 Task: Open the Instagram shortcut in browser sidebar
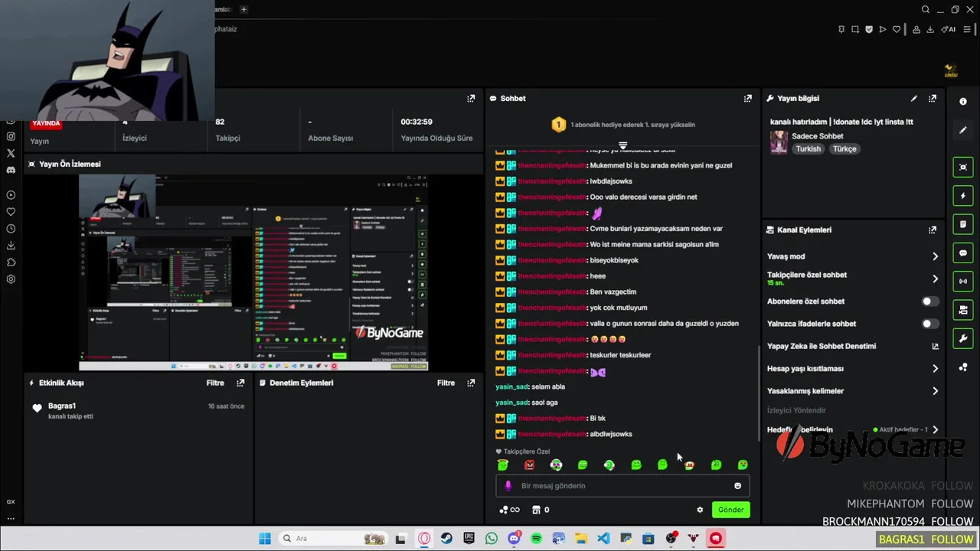pyautogui.click(x=11, y=136)
